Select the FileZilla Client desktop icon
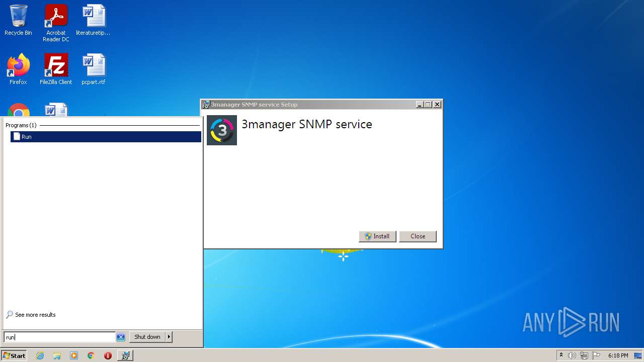Image resolution: width=644 pixels, height=362 pixels. tap(56, 69)
